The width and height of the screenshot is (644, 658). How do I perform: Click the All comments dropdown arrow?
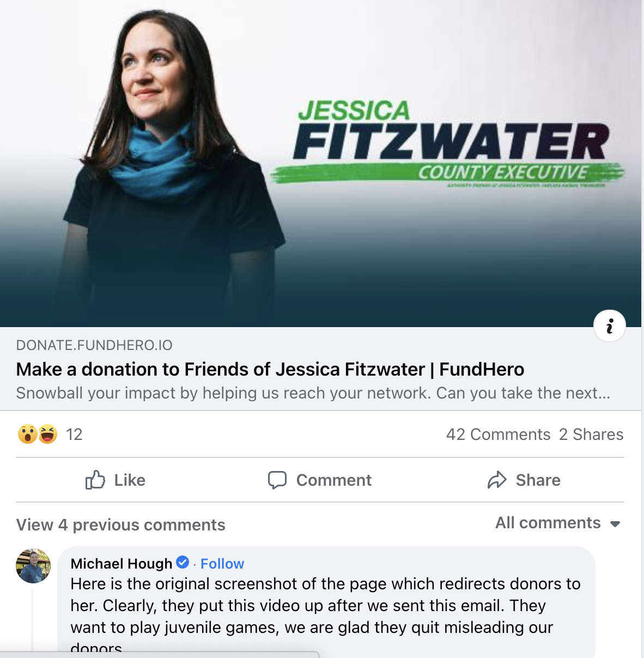pyautogui.click(x=615, y=524)
